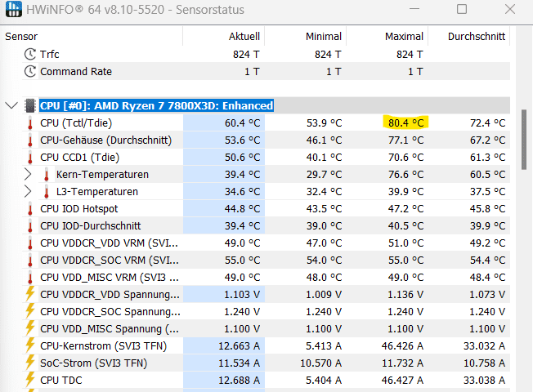Select the CPU TDC row label
Screen dimensions: 533x392
click(61, 380)
